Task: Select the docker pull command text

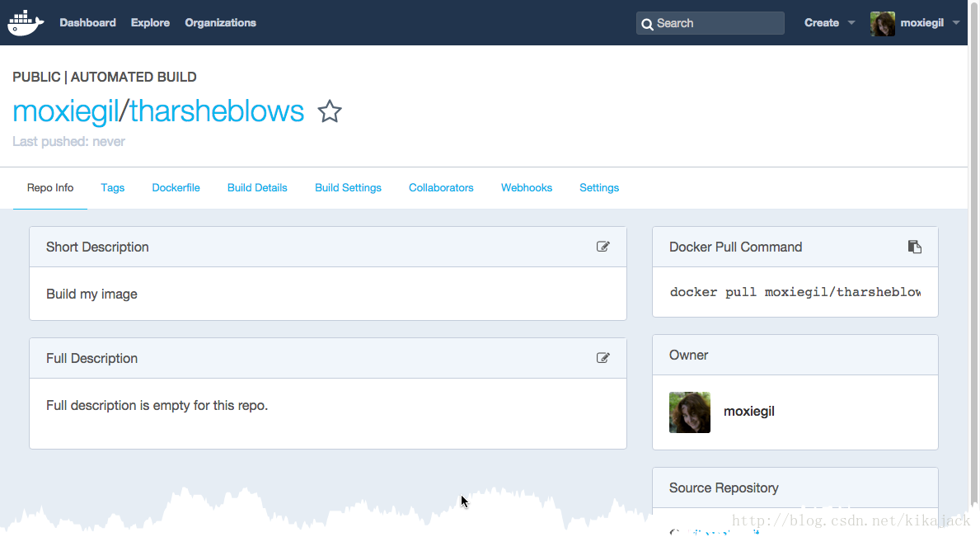Action: 795,292
